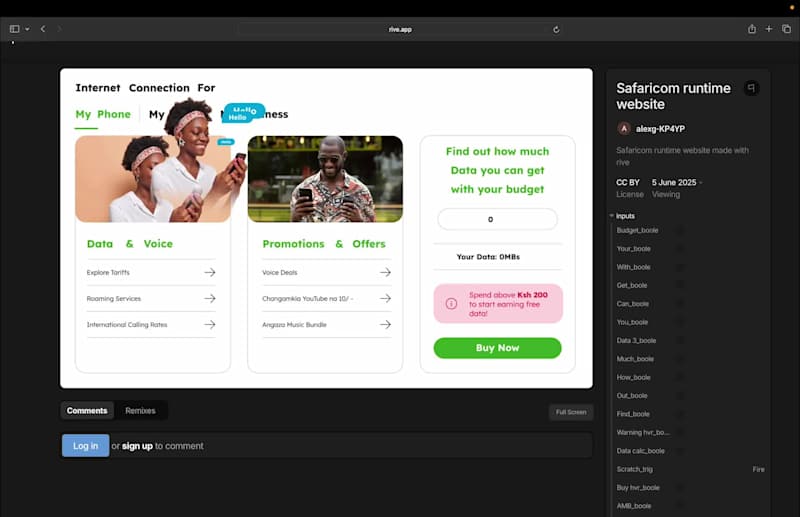The height and width of the screenshot is (517, 800).
Task: Toggle the You_boole input checkbox
Action: pyautogui.click(x=680, y=323)
